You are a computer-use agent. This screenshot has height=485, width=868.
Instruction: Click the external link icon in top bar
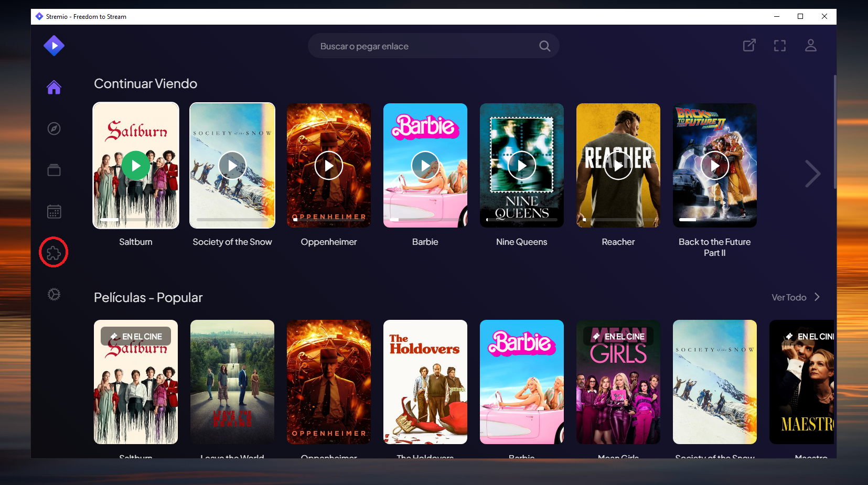tap(749, 46)
